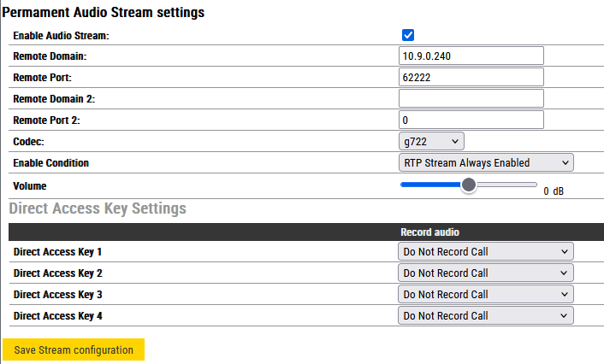Open the Codec dropdown set to g722
The width and height of the screenshot is (604, 364).
431,141
